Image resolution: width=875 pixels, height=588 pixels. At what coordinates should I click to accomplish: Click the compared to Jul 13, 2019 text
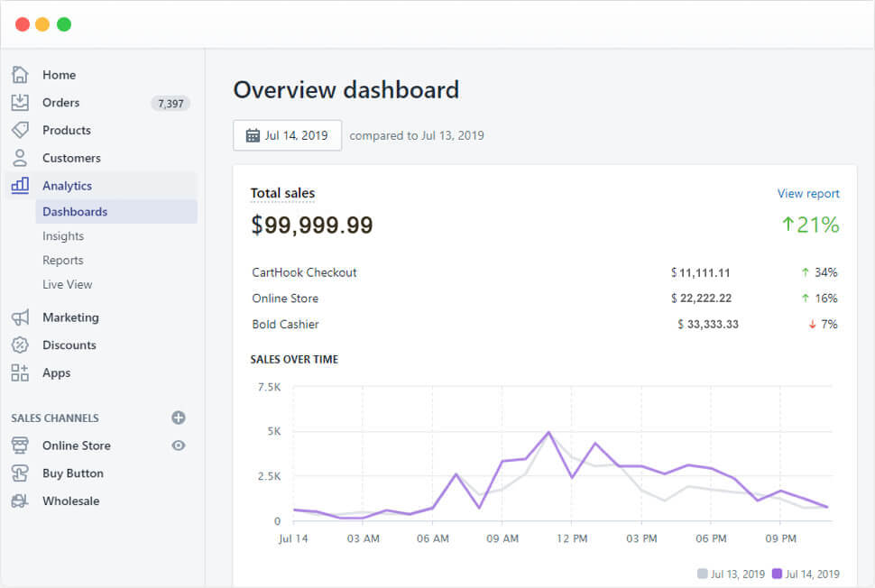pos(417,135)
